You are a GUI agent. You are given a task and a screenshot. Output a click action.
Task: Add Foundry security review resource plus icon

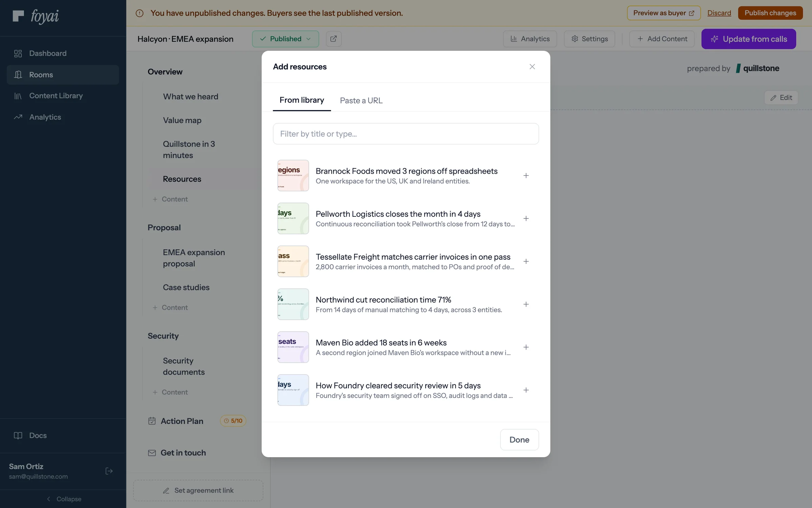pos(526,390)
